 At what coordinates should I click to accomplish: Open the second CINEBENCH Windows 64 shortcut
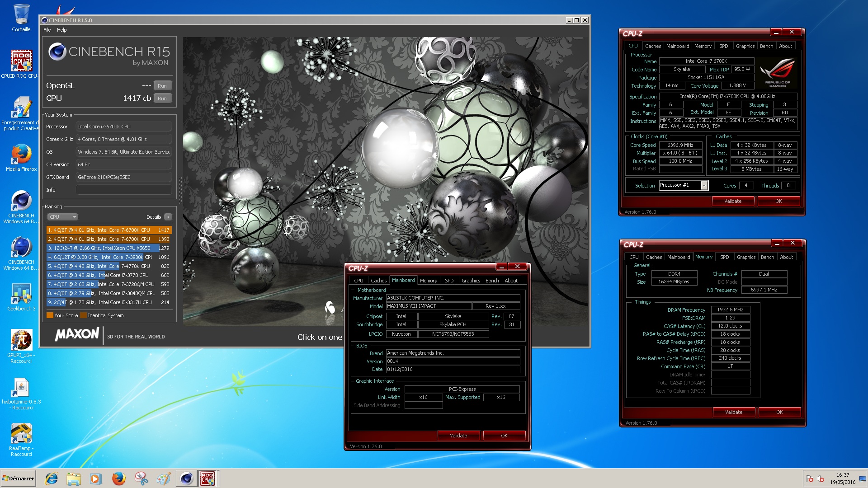coord(21,253)
